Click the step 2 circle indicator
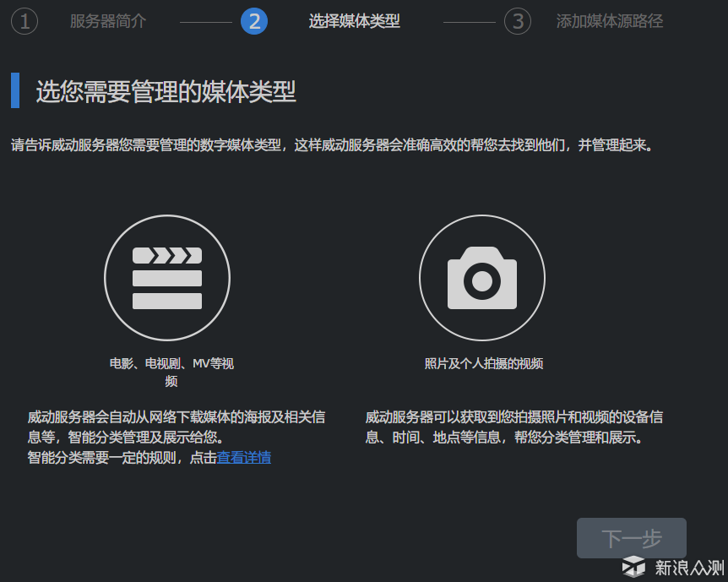Viewport: 728px width, 582px height. pyautogui.click(x=254, y=21)
